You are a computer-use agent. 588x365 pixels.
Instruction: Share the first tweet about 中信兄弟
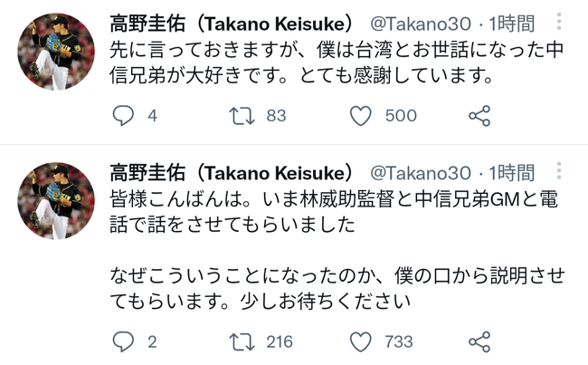(x=479, y=116)
